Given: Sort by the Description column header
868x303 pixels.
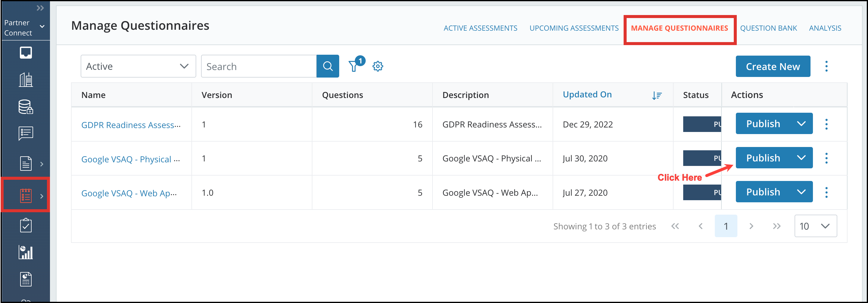Looking at the screenshot, I should click(x=465, y=95).
